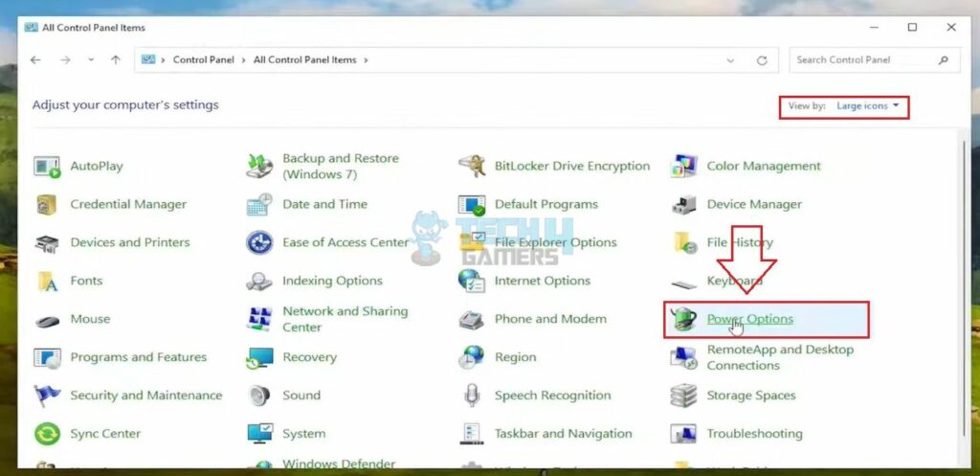Click the Color Management icon
Screen dimensions: 980x476
683,167
